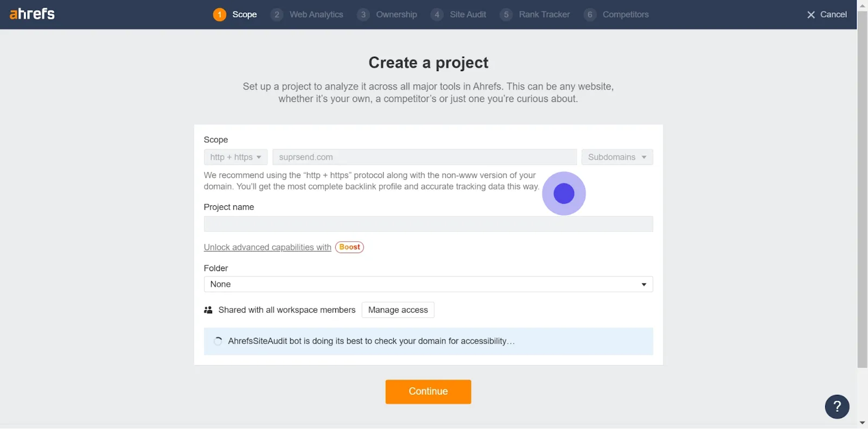The width and height of the screenshot is (868, 429).
Task: Click the step 6 number circle
Action: 590,15
